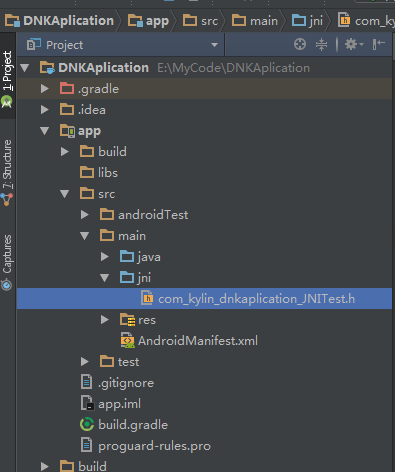Expand the test folder
395x472 pixels.
tap(85, 362)
